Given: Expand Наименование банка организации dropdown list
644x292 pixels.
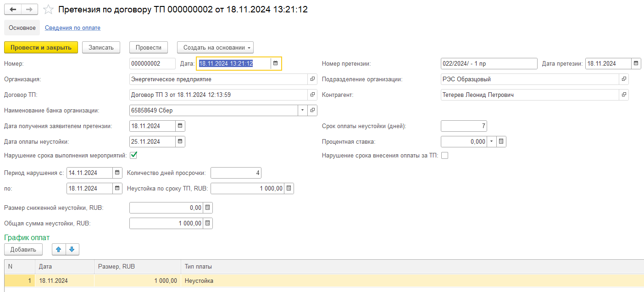Looking at the screenshot, I should tap(302, 111).
